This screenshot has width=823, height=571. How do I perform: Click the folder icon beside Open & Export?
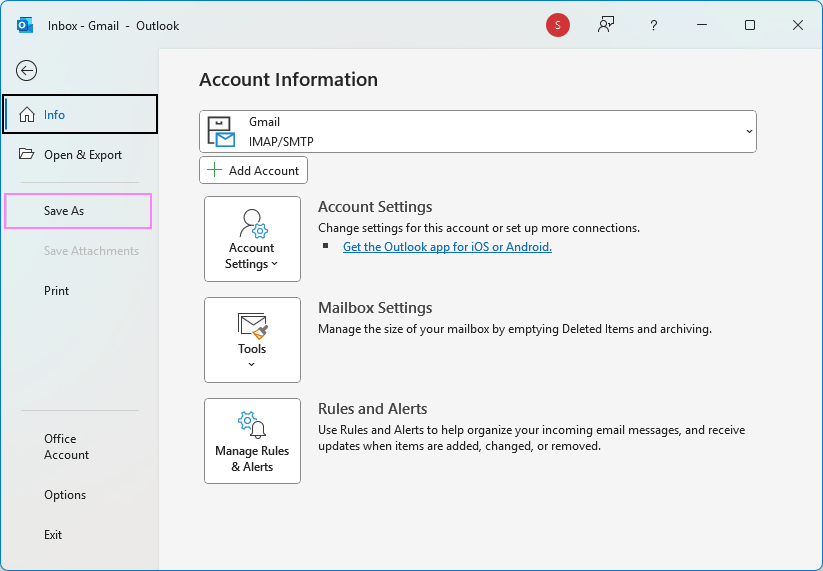(26, 154)
